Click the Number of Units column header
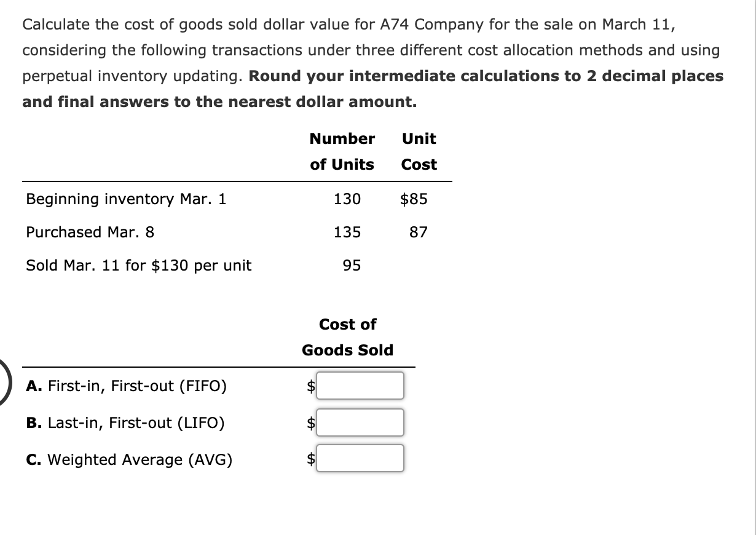756x535 pixels. point(342,151)
